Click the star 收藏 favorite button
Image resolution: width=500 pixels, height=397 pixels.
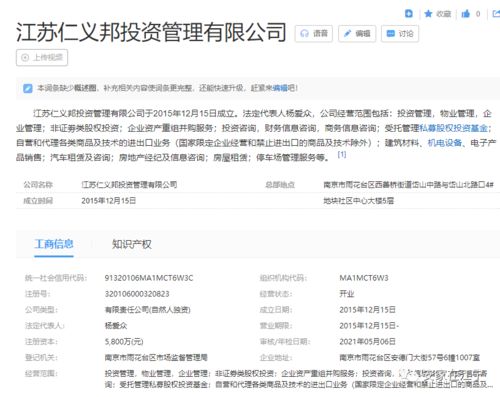coord(437,14)
